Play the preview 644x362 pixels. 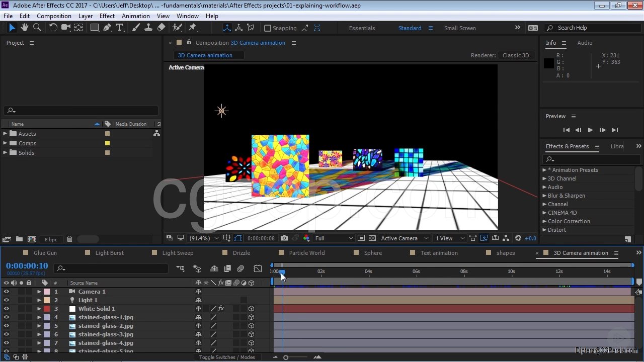pos(590,130)
